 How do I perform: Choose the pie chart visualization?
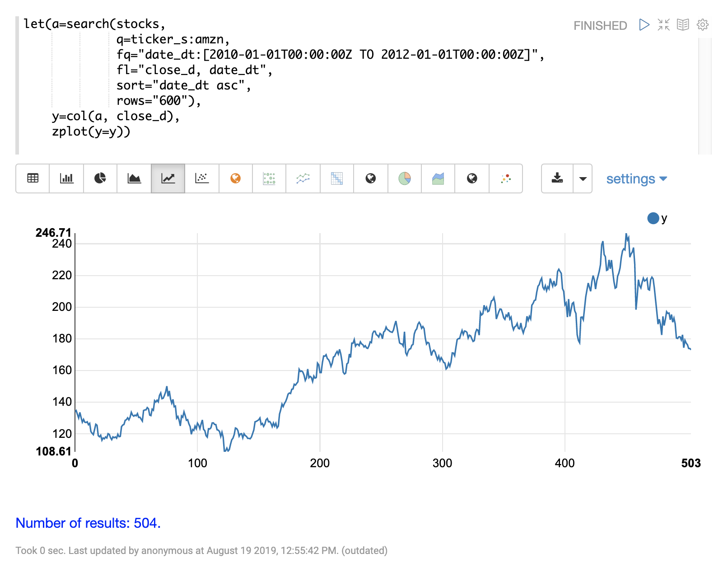click(100, 178)
